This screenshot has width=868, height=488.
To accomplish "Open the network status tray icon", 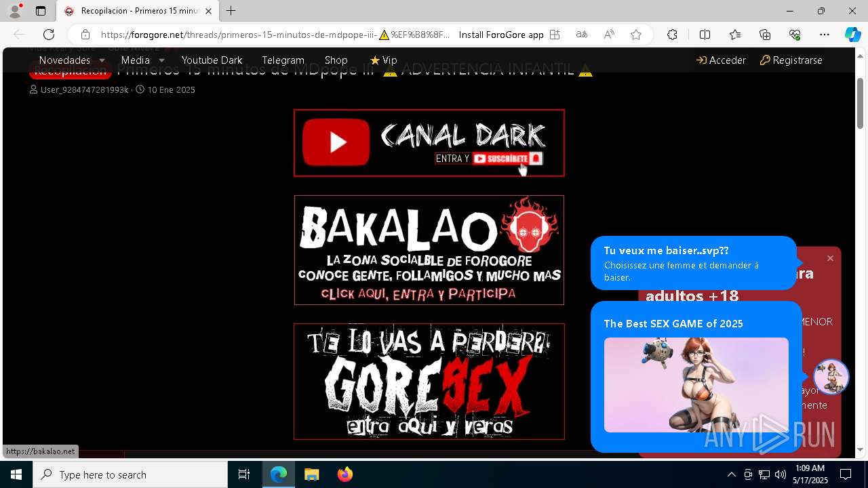I will [764, 474].
